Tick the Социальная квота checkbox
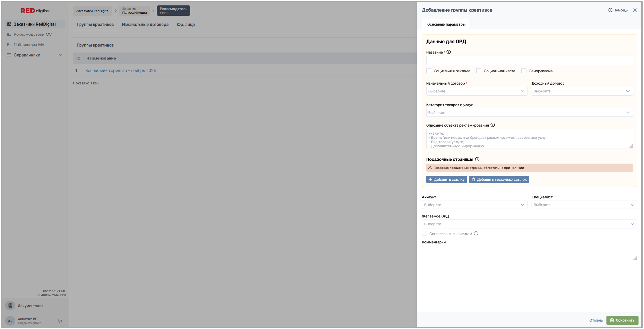Screen dimensions: 644x329 coord(479,71)
